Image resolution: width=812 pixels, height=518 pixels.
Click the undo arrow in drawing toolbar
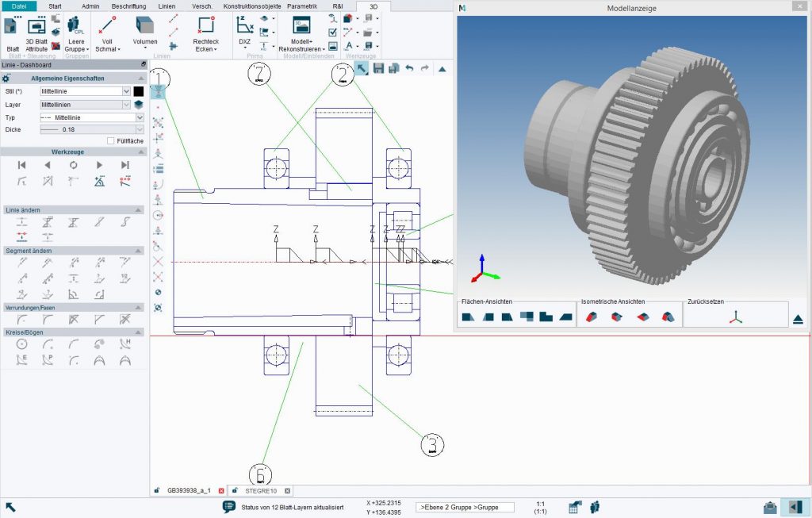409,69
